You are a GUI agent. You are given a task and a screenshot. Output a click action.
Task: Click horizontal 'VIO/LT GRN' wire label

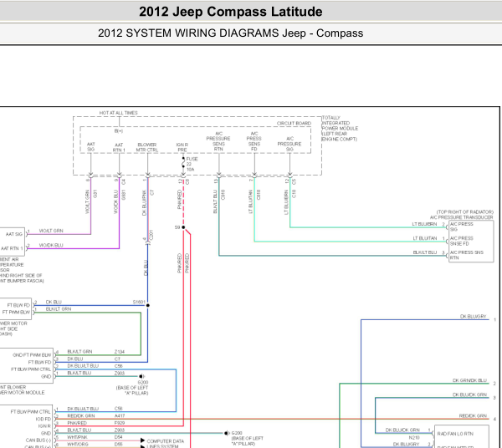[x=51, y=231]
